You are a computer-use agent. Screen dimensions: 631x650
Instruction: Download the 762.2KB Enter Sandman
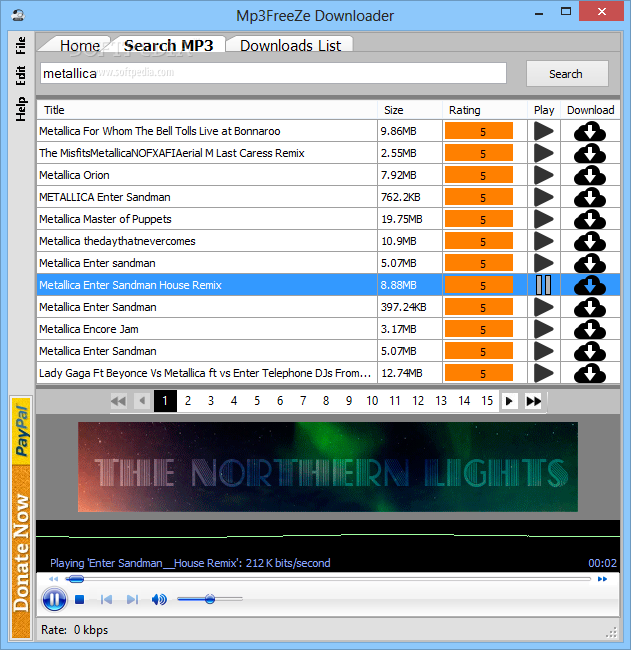click(590, 197)
